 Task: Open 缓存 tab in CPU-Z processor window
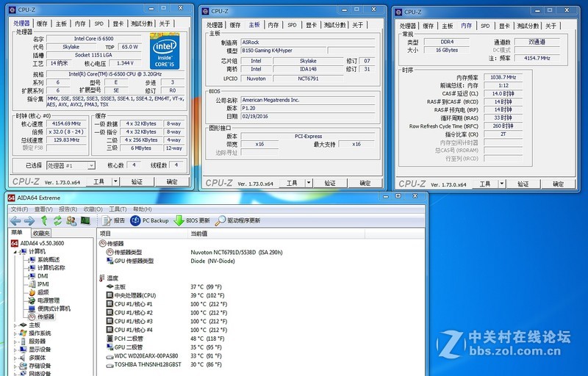(42, 23)
